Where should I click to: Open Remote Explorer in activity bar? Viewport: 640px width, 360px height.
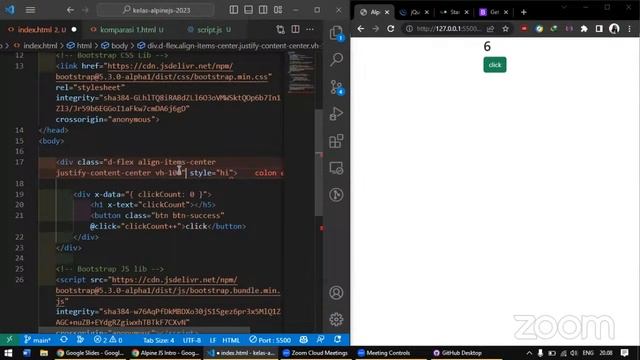click(x=336, y=168)
